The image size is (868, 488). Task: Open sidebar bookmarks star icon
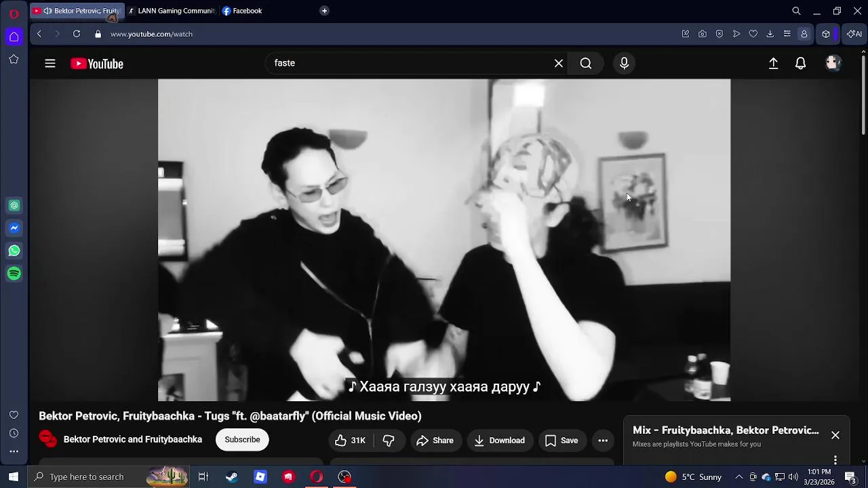14,60
